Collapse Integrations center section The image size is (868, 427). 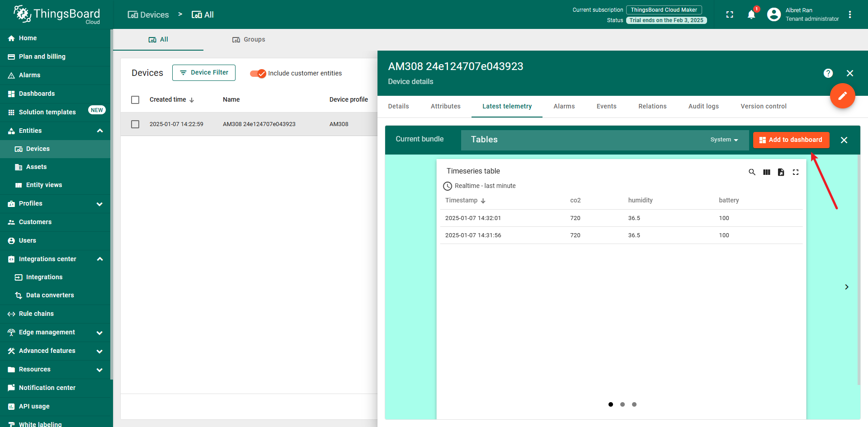point(100,259)
